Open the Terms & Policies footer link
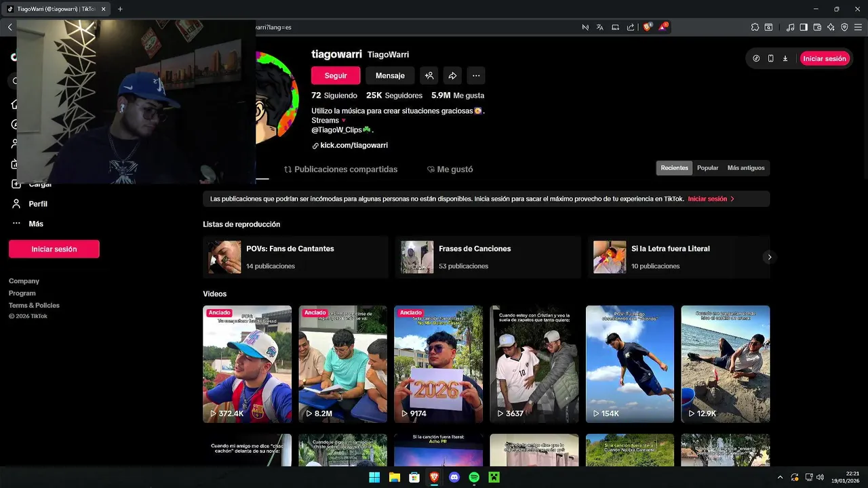 pyautogui.click(x=35, y=305)
